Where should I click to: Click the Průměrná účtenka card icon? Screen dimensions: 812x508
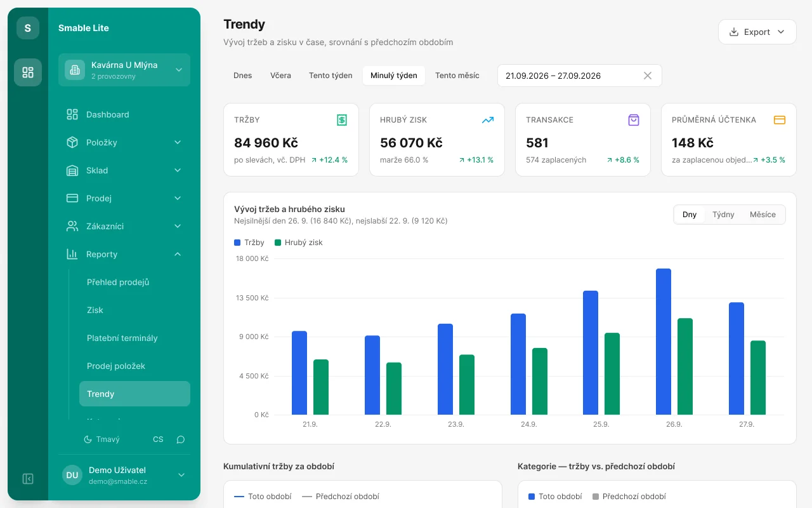[x=780, y=120]
